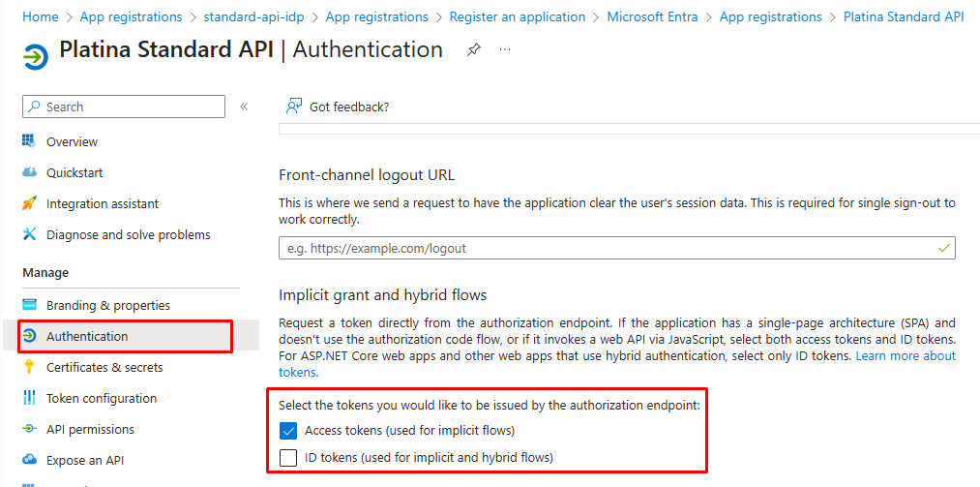980x487 pixels.
Task: Click the Got feedback person icon
Action: [294, 107]
